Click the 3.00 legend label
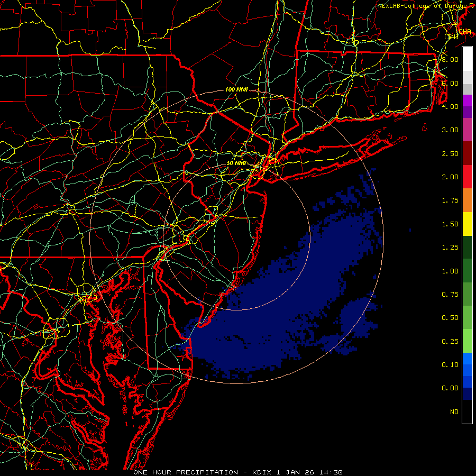The height and width of the screenshot is (476, 476). point(450,130)
